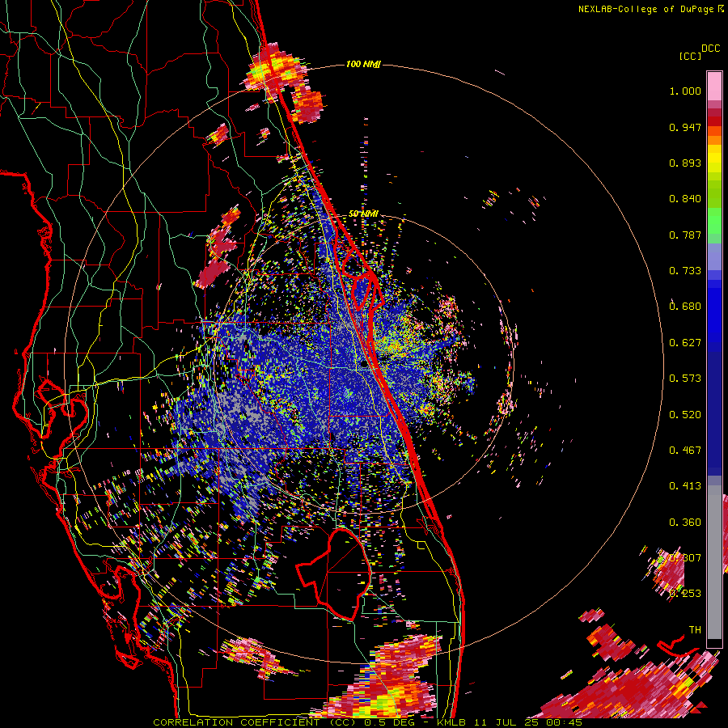Click the 0.733 legend value
This screenshot has width=728, height=728.
tap(685, 271)
